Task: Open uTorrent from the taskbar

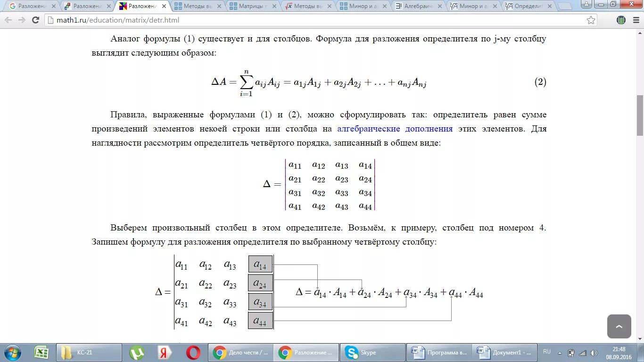Action: (x=137, y=353)
